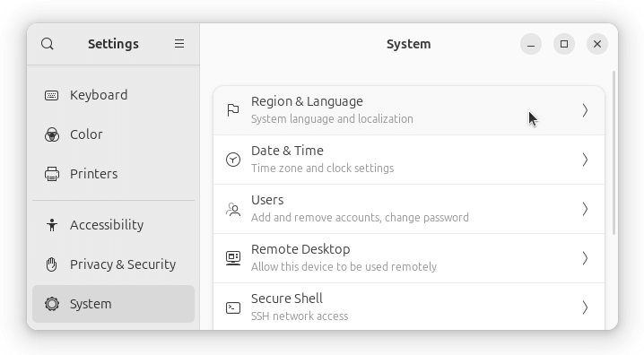Expand Region & Language chevron arrow

pos(586,110)
